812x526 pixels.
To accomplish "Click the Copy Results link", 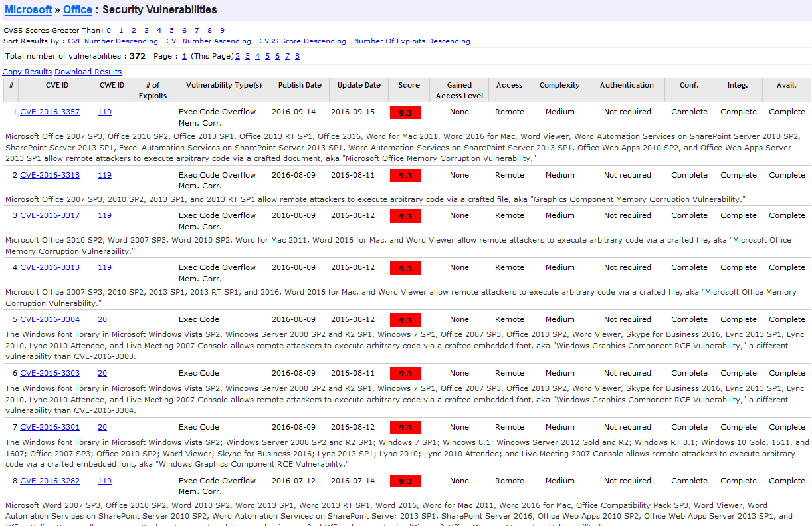I will click(27, 72).
